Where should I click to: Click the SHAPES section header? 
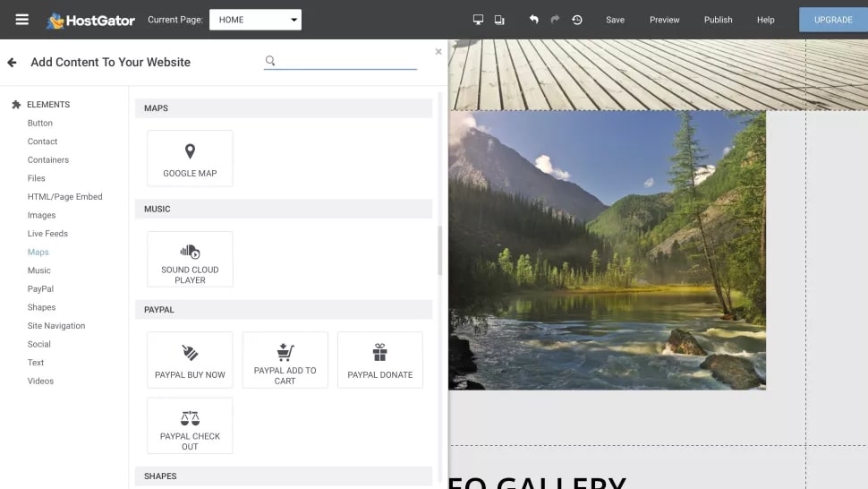[284, 476]
